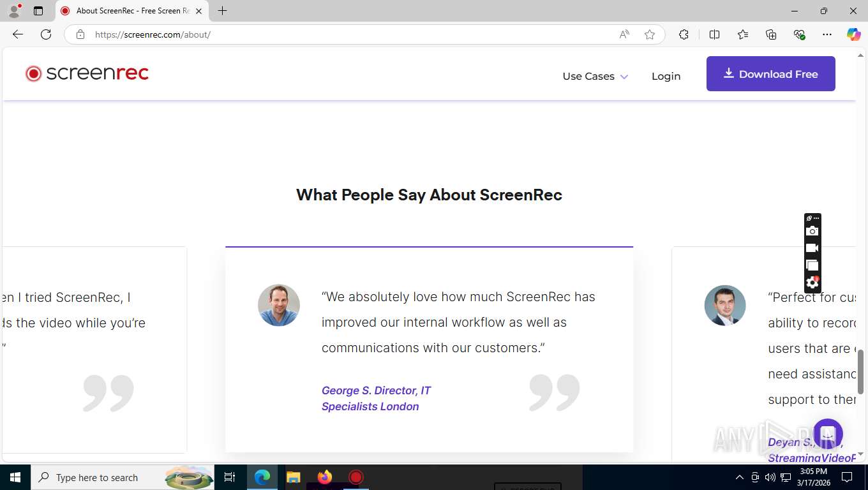
Task: Refresh the ScreenRec about page
Action: 46,34
